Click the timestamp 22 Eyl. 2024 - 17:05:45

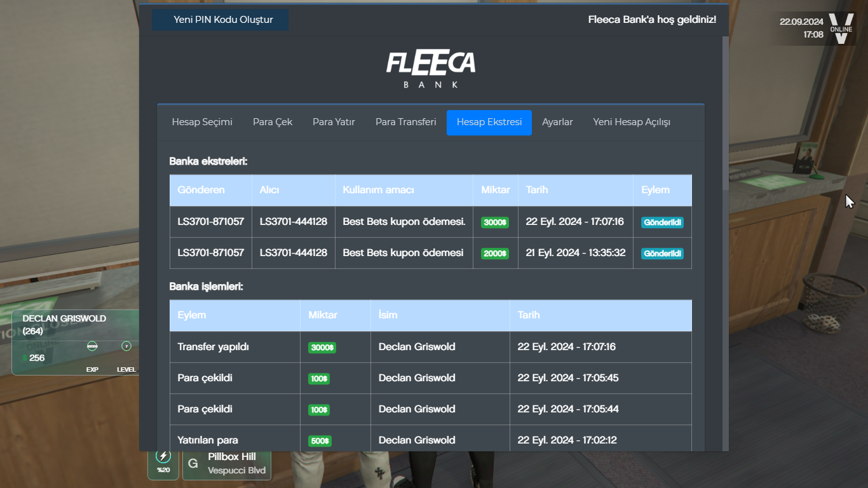[x=568, y=378]
